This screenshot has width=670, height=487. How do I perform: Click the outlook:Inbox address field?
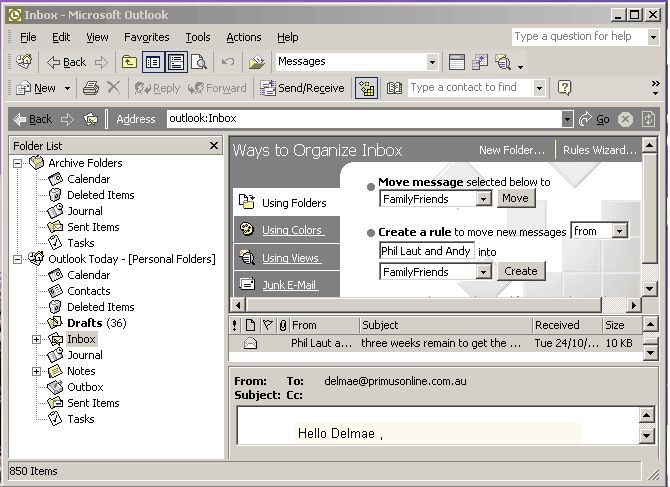click(364, 119)
